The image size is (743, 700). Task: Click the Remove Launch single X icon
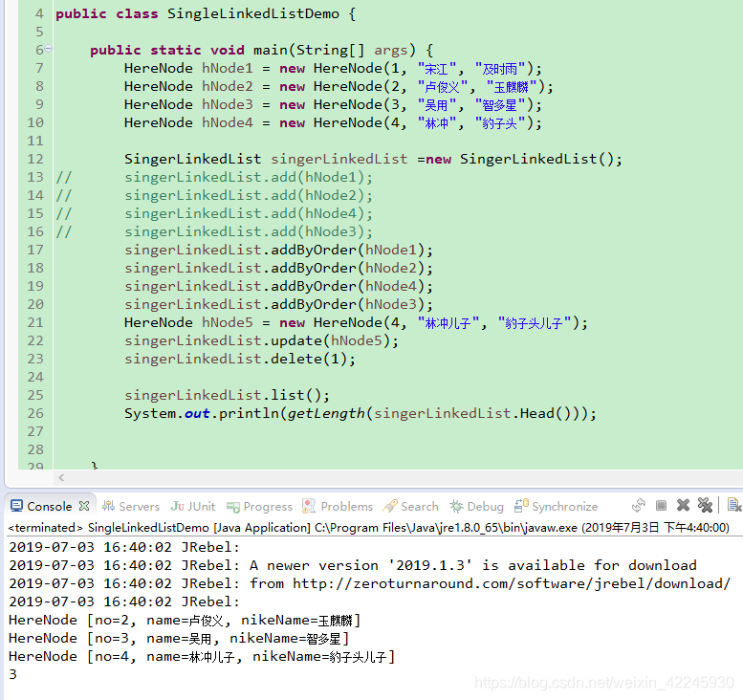tap(683, 505)
